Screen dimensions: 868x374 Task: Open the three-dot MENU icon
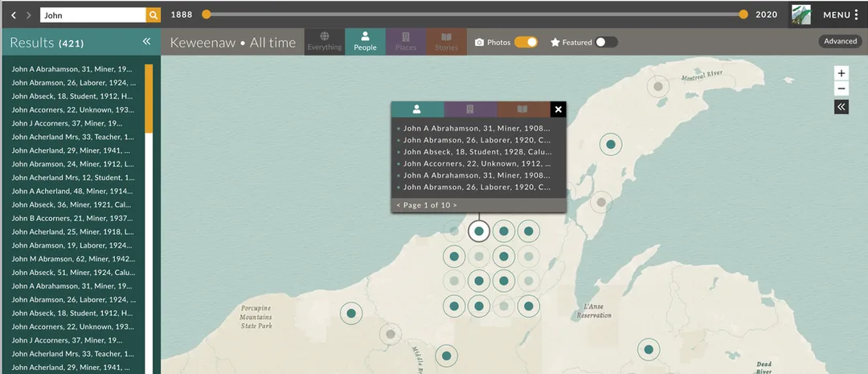[x=857, y=15]
